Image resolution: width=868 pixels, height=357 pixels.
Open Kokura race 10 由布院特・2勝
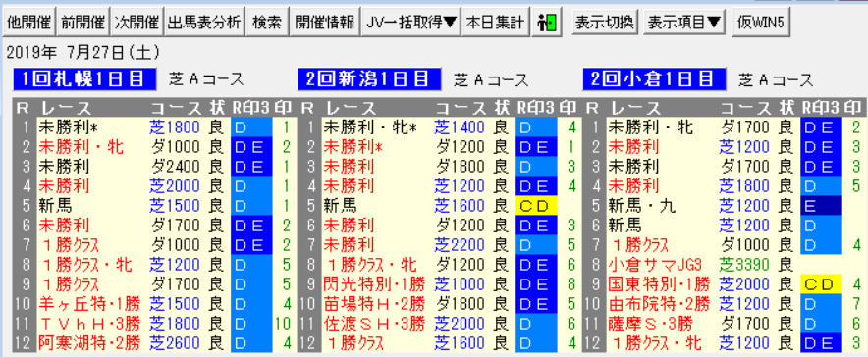[x=659, y=303]
